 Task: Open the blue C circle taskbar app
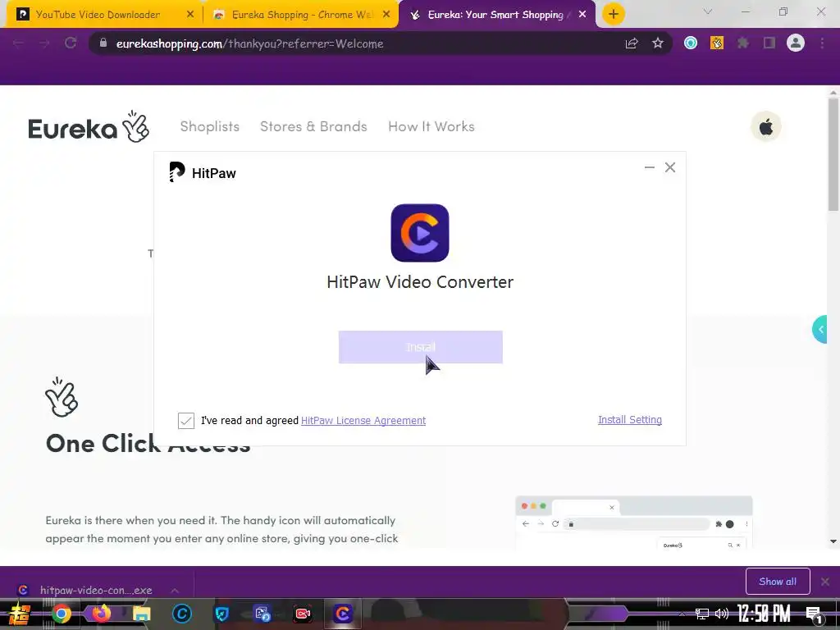tap(181, 614)
